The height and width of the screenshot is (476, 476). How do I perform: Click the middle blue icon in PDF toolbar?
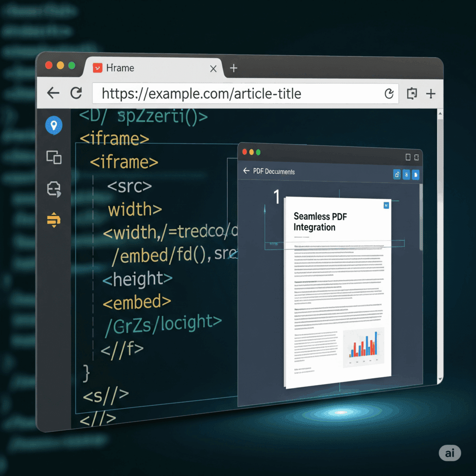(406, 174)
